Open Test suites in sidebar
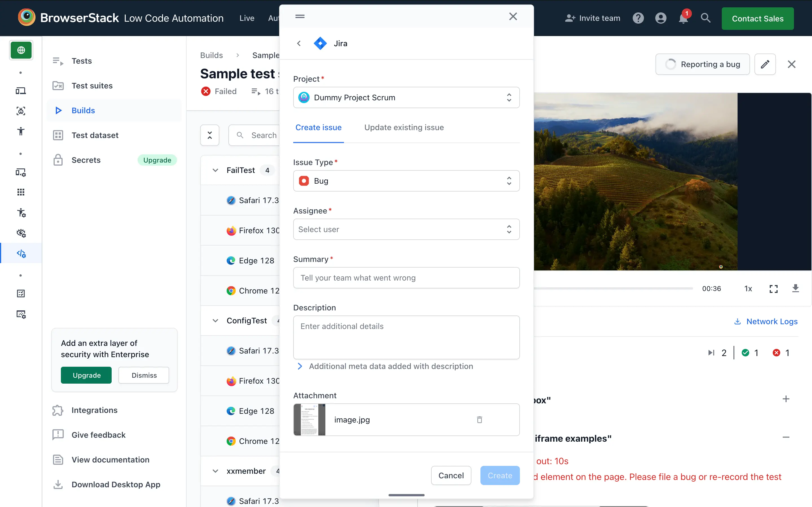Viewport: 812px width, 507px height. 92,86
